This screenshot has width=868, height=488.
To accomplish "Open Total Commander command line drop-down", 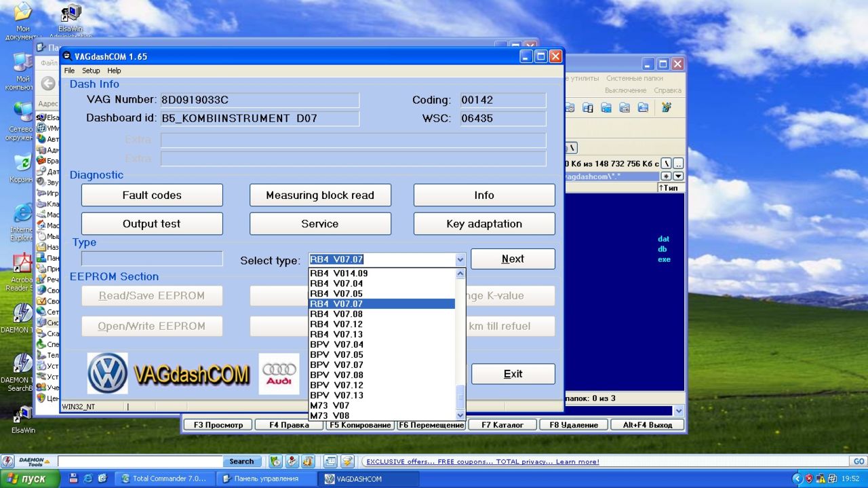I will (x=678, y=411).
